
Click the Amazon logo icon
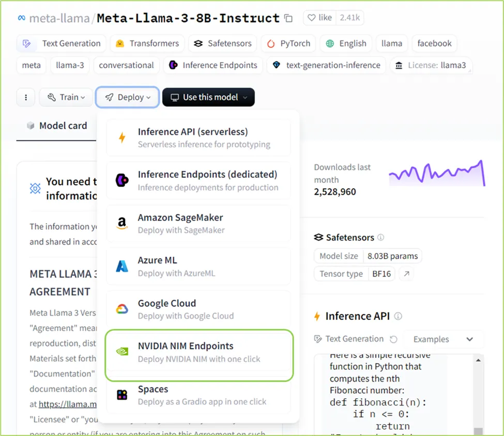coord(122,223)
